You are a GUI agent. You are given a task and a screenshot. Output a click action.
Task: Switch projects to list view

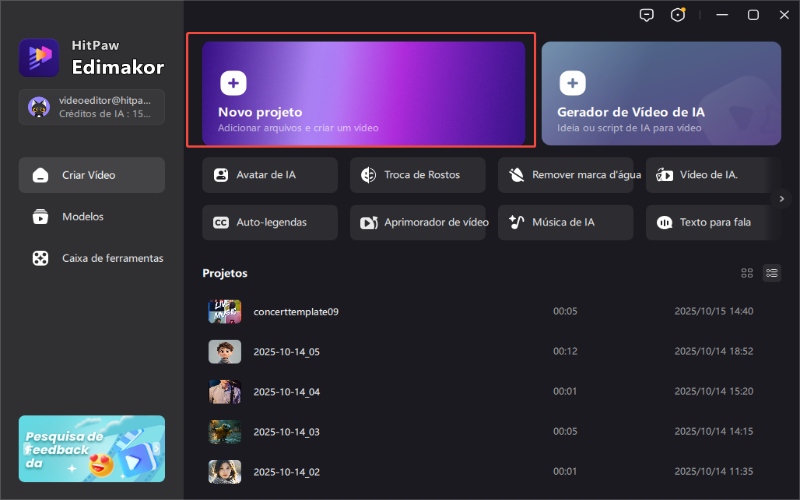771,273
